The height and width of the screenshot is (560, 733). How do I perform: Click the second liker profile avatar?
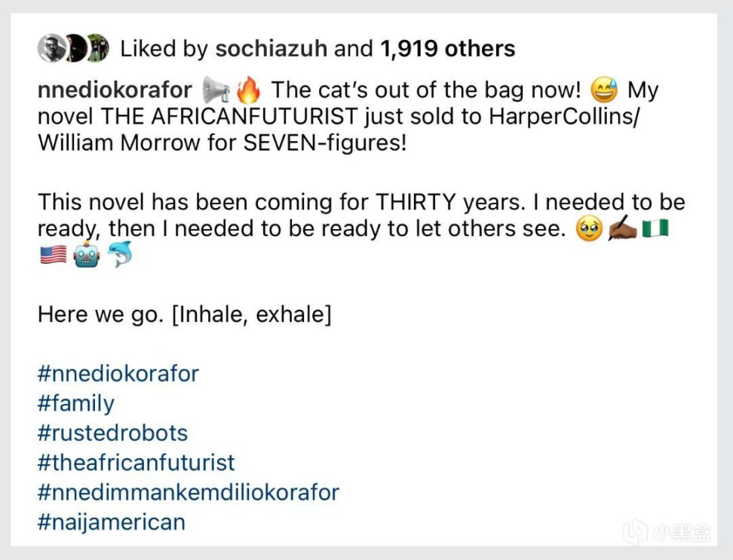[75, 48]
